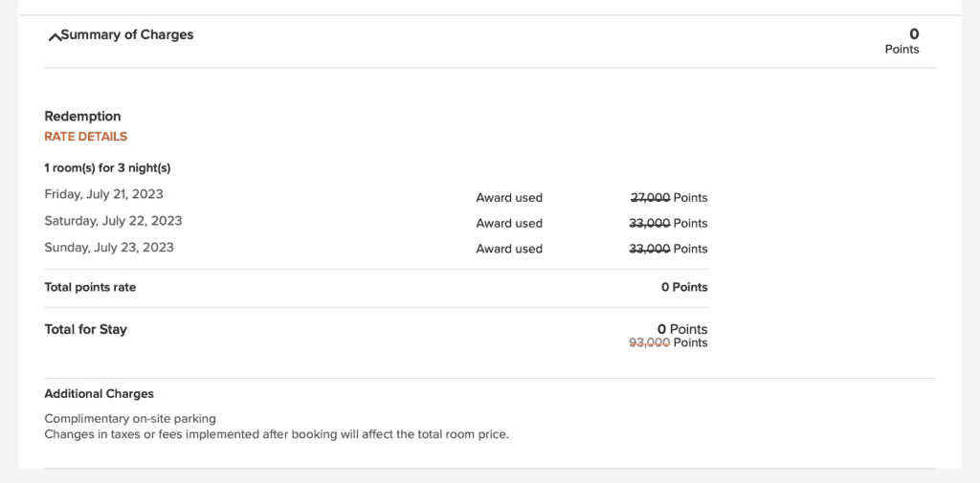Select the Friday, July 21, 2023 row
The image size is (980, 483).
[x=103, y=195]
